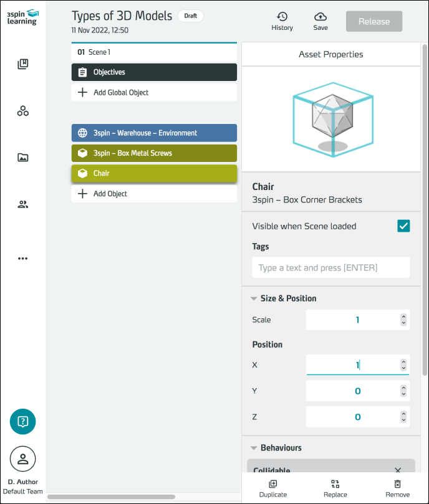The width and height of the screenshot is (429, 504).
Task: Open the library icon in left sidebar
Action: pos(23,64)
